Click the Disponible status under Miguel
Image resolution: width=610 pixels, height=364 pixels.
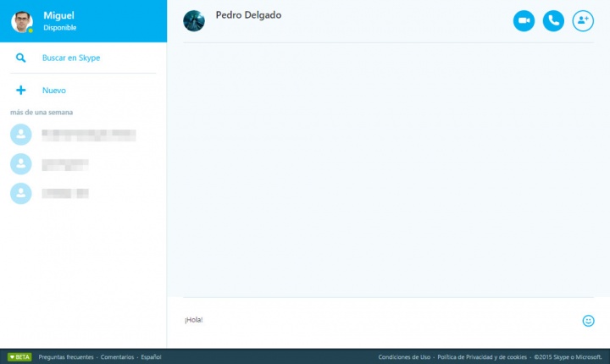click(59, 28)
